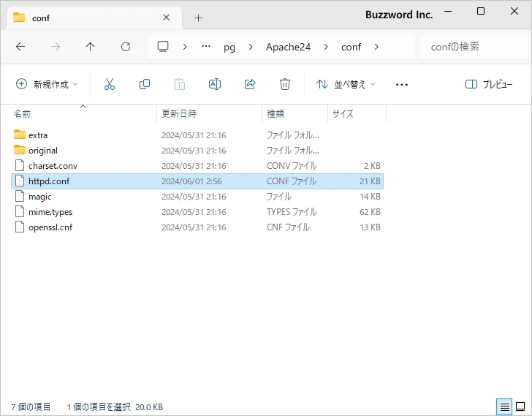
Task: Sort by 更新日時 column header
Action: 179,113
